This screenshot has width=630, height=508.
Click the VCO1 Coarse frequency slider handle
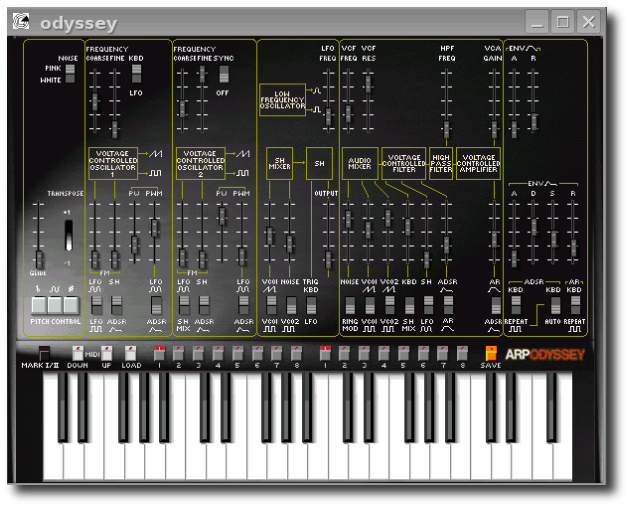click(95, 102)
